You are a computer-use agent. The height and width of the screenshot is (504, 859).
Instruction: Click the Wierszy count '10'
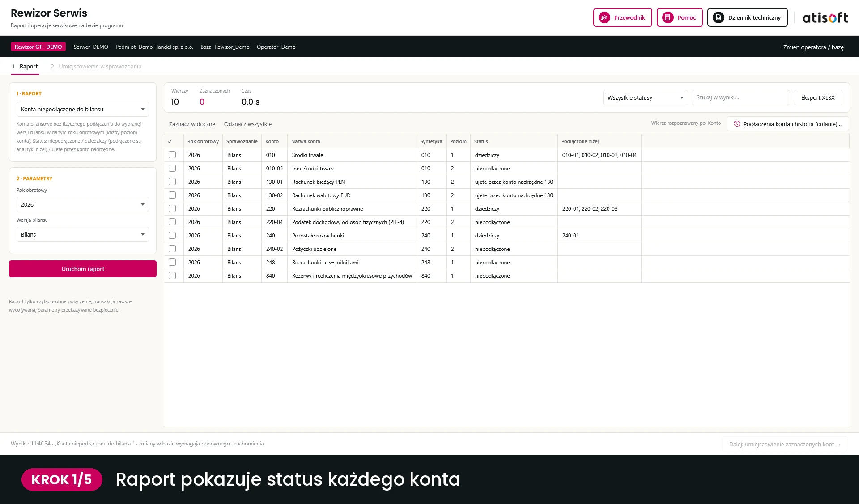175,102
